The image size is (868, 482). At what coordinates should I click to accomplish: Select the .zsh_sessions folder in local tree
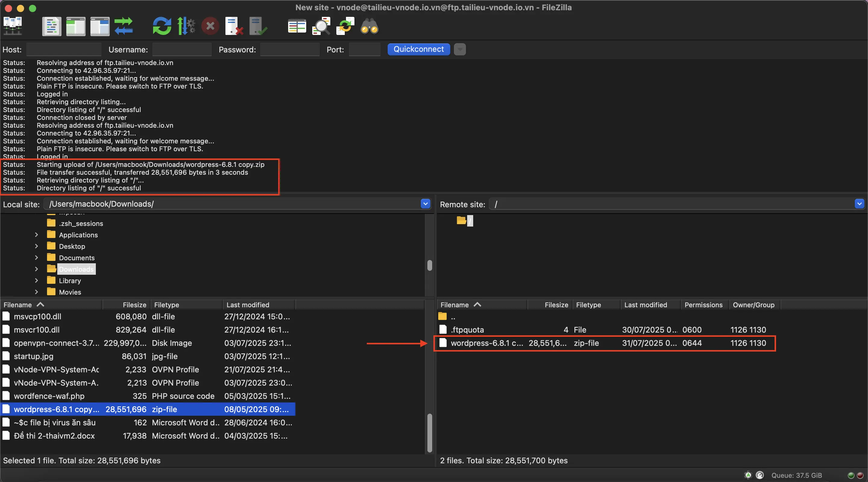coord(81,223)
